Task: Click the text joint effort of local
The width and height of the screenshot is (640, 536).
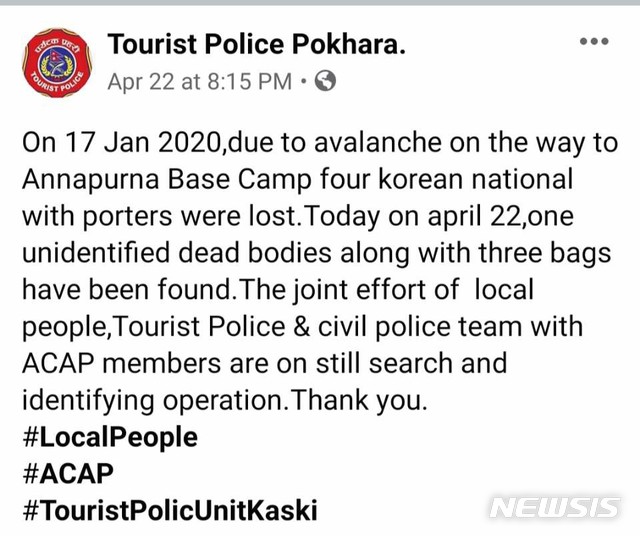Action: [413, 290]
